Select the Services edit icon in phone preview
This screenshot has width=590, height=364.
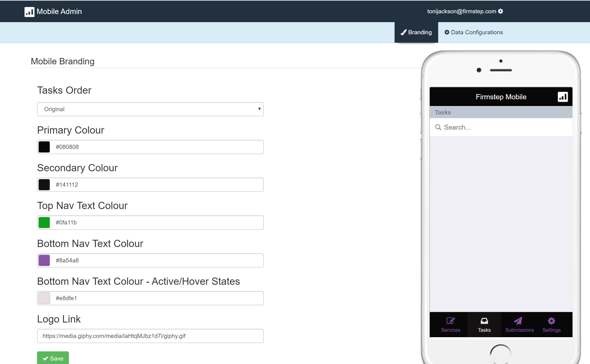point(450,320)
